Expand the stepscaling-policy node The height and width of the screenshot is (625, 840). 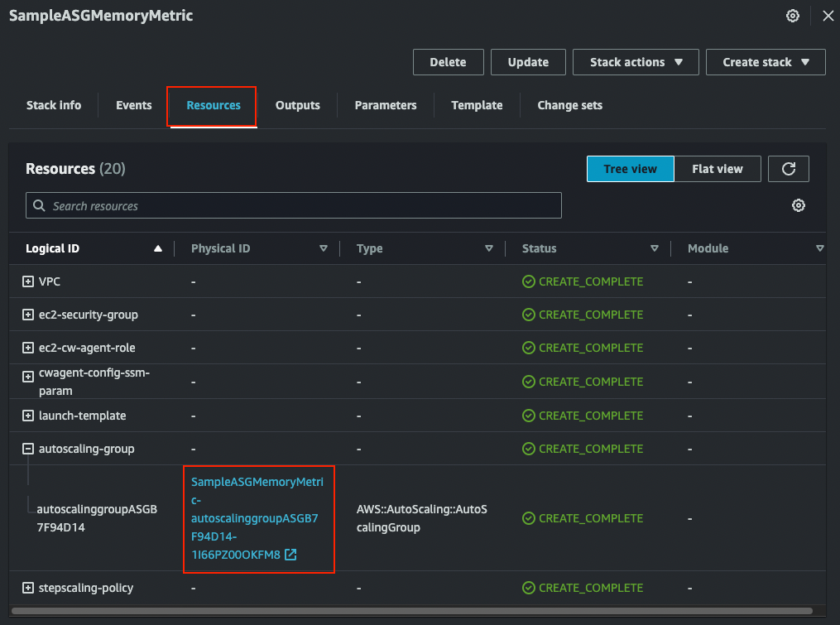coord(28,588)
